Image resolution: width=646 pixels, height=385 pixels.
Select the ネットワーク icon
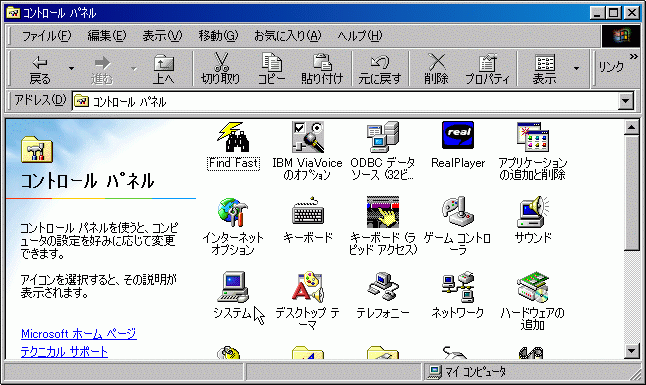tap(458, 287)
